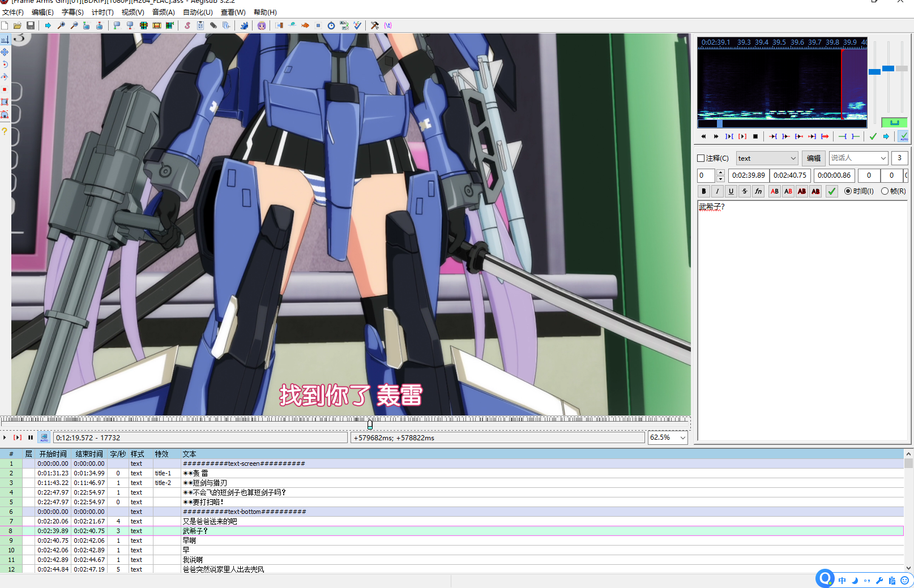Enable the 注释(C) comment checkbox

[x=701, y=158]
